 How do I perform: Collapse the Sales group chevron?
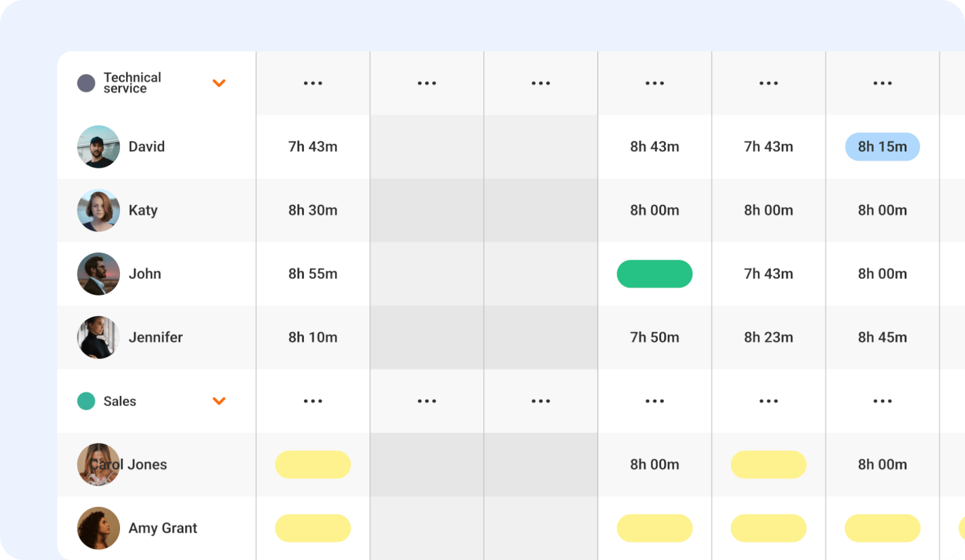click(x=219, y=401)
